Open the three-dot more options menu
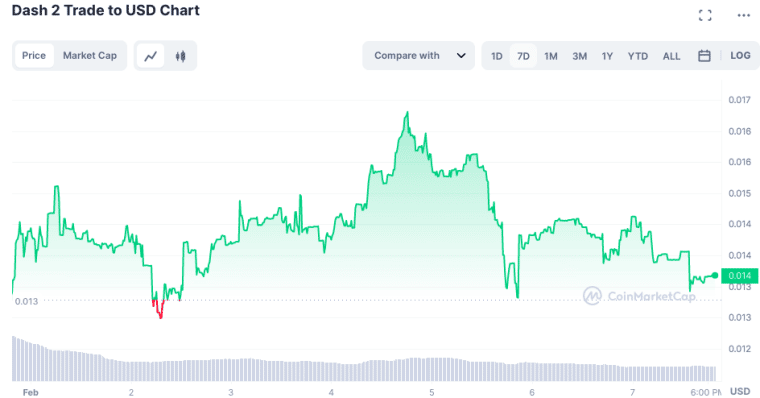 (744, 16)
